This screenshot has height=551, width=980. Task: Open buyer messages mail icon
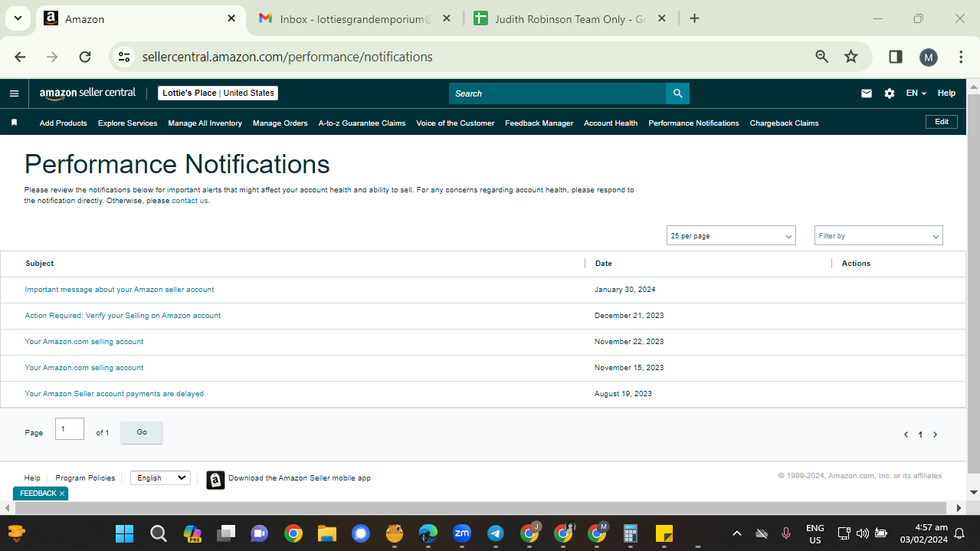[x=867, y=93]
